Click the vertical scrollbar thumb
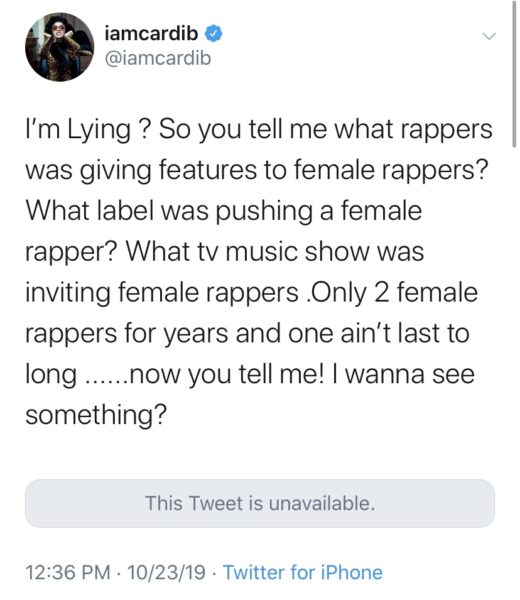Viewport: 520px width, 600px height. (x=514, y=73)
